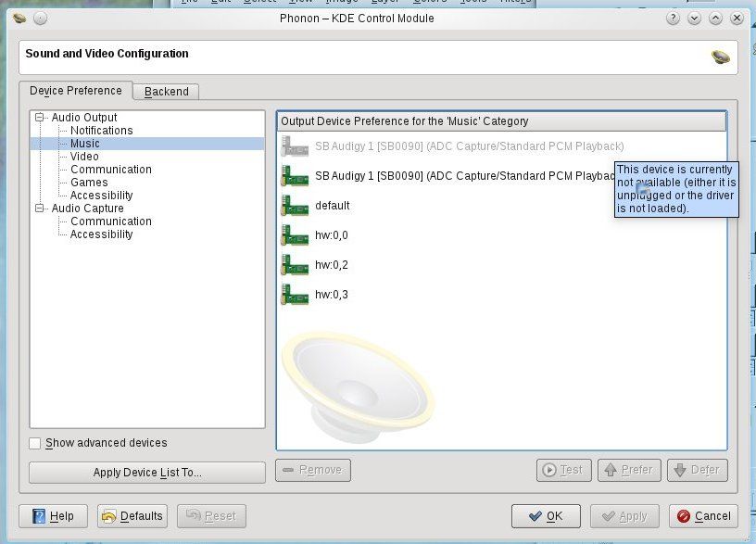Select the Device Preference tab
The image size is (756, 544).
[76, 91]
